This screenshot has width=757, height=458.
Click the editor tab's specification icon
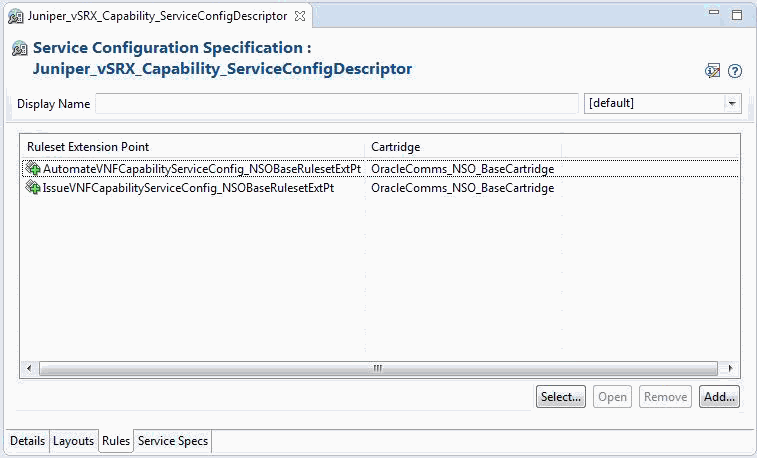pos(15,17)
